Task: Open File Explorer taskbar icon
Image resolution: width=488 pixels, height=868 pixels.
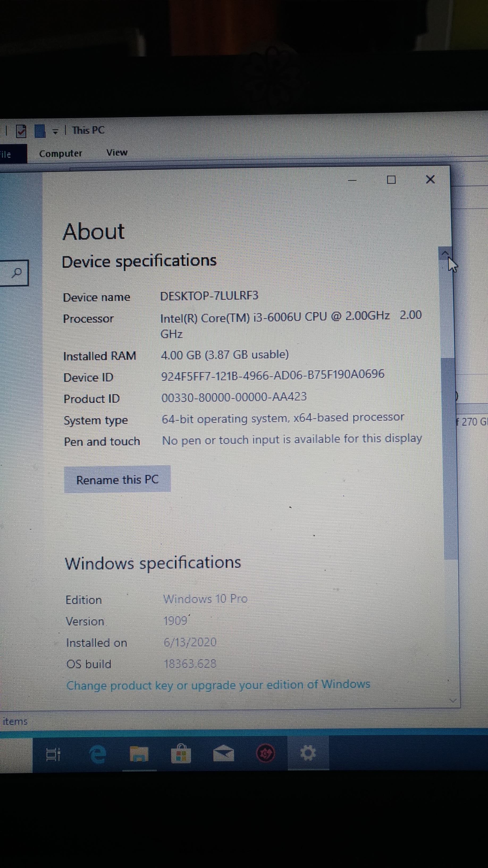Action: tap(139, 753)
